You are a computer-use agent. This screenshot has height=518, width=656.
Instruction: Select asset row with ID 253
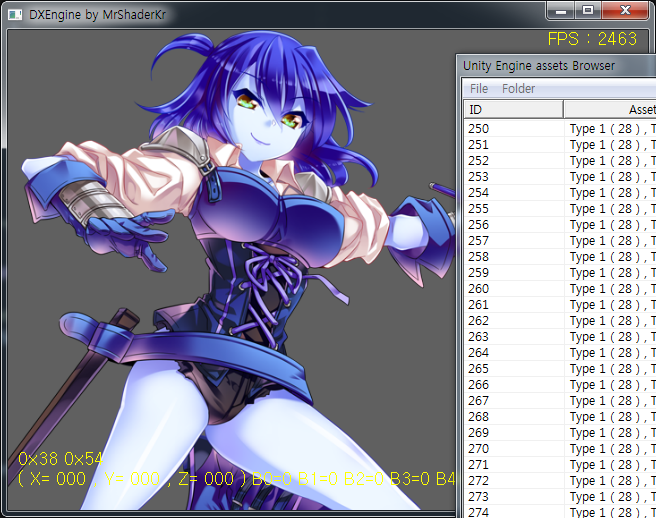click(560, 177)
